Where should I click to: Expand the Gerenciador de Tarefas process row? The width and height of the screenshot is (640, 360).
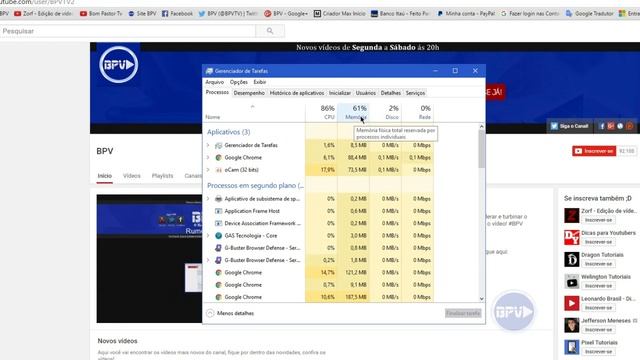coord(208,145)
